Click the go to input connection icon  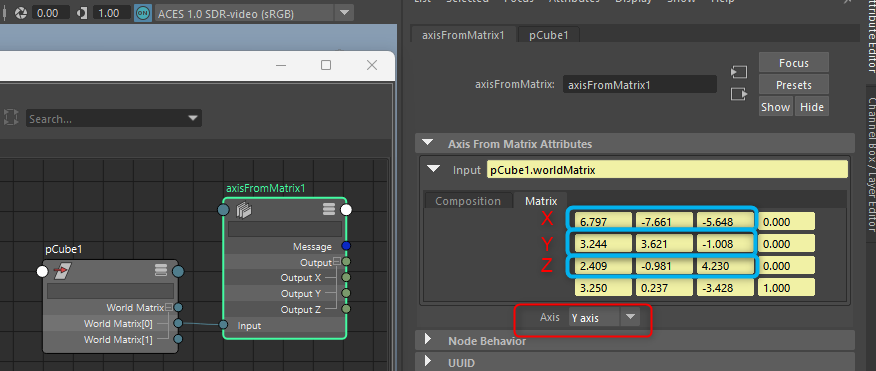click(x=739, y=72)
